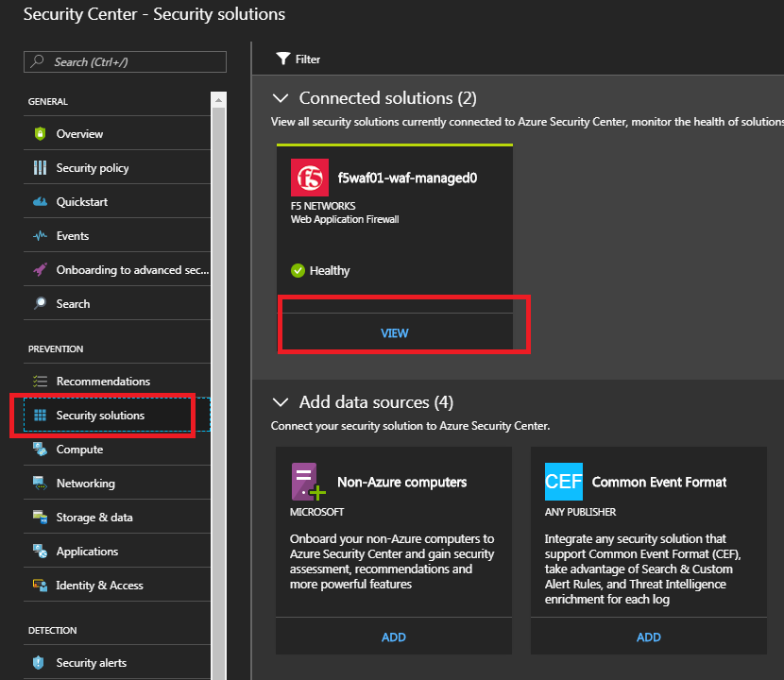784x680 pixels.
Task: Focus the Search (Ctrl+/) input field
Action: pyautogui.click(x=125, y=62)
